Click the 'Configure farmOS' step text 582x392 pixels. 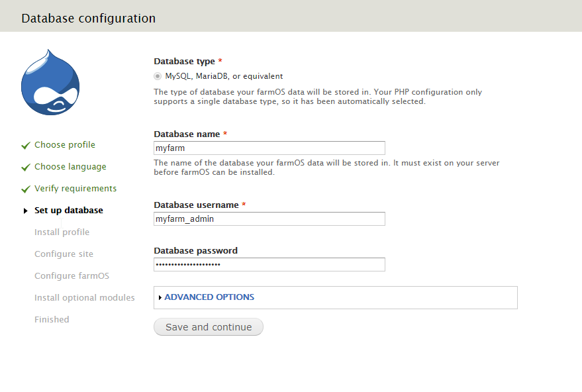pyautogui.click(x=72, y=276)
